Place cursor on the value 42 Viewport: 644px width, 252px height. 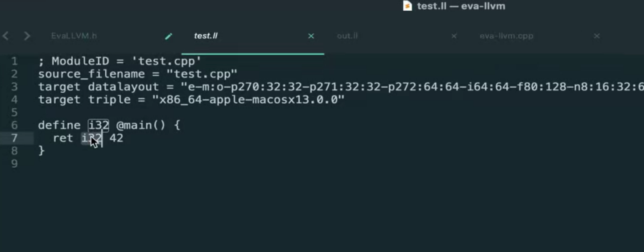(x=116, y=138)
